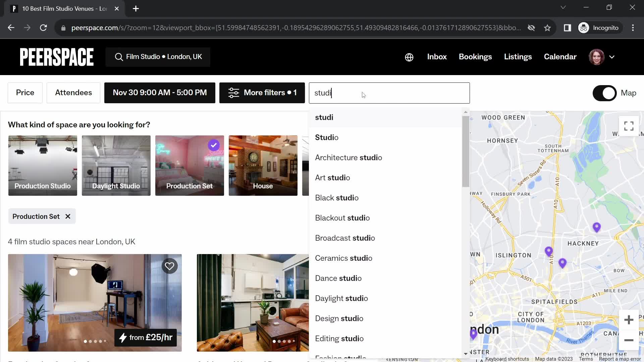Choose Editing studio suggestion
The width and height of the screenshot is (644, 362).
coord(385,339)
